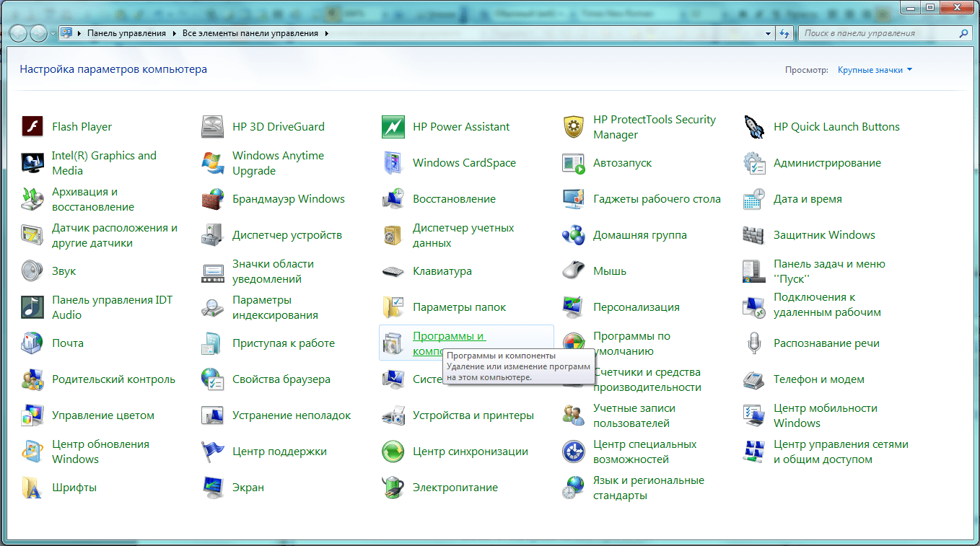Open HP 3D DriveGuard icon
The image size is (980, 546).
coord(213,127)
